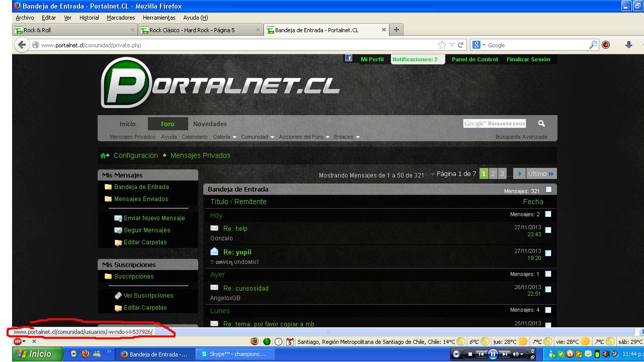
Task: Open the Bandeja de Entrada folder icon
Action: pos(108,187)
